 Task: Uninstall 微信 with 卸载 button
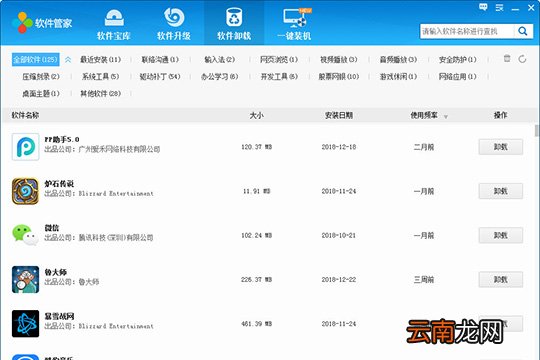tap(501, 235)
